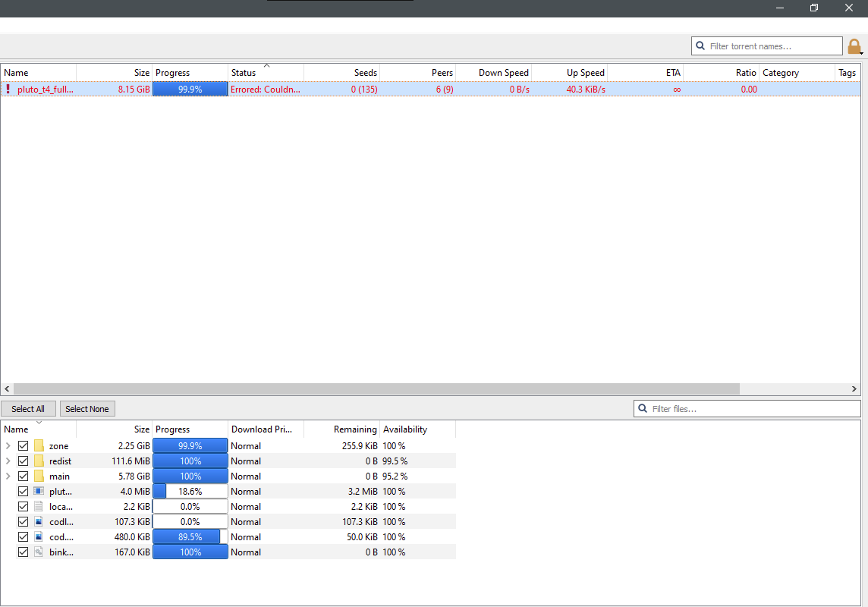
Task: Click the main folder icon
Action: tap(39, 476)
